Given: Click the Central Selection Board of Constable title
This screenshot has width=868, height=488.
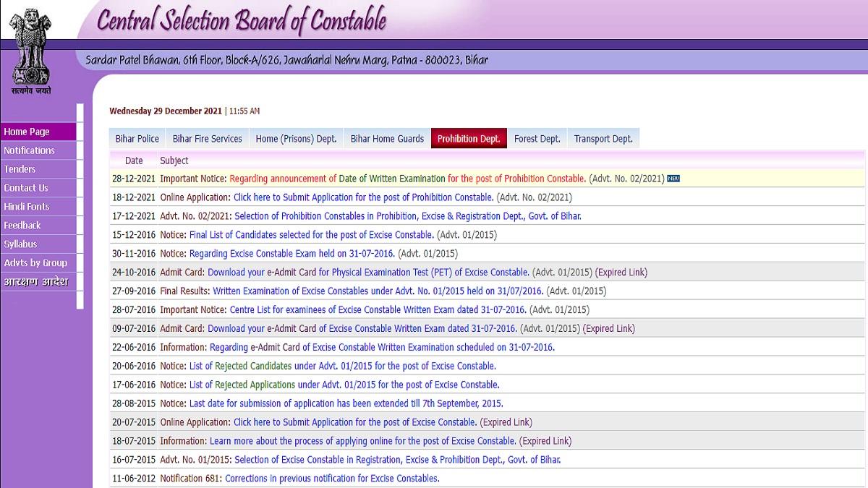Looking at the screenshot, I should (241, 22).
